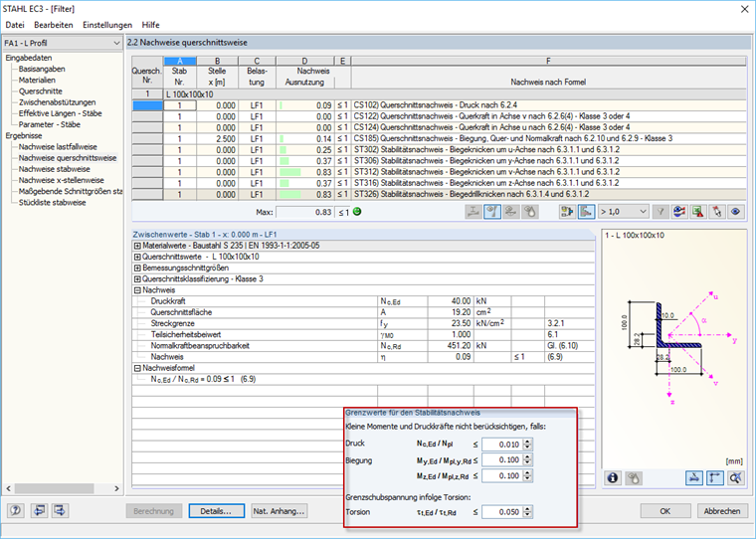Toggle principal axes display in the cross-section graphic
The height and width of the screenshot is (539, 756).
714,478
